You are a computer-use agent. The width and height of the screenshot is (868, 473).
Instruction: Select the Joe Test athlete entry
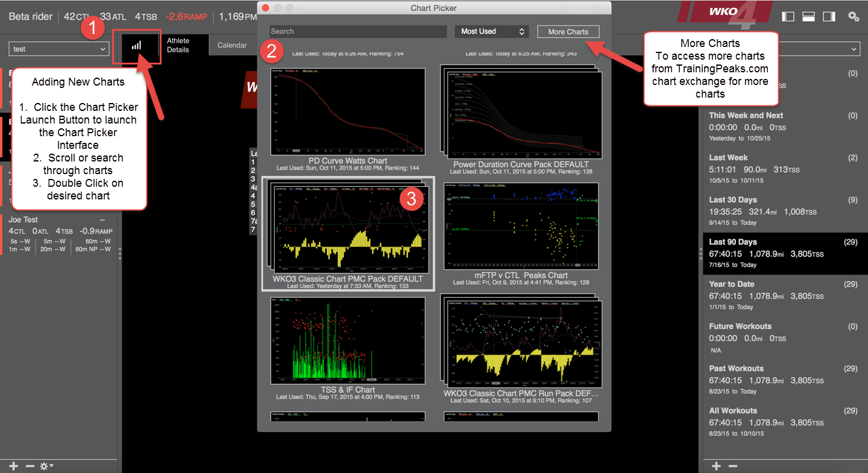pos(60,235)
